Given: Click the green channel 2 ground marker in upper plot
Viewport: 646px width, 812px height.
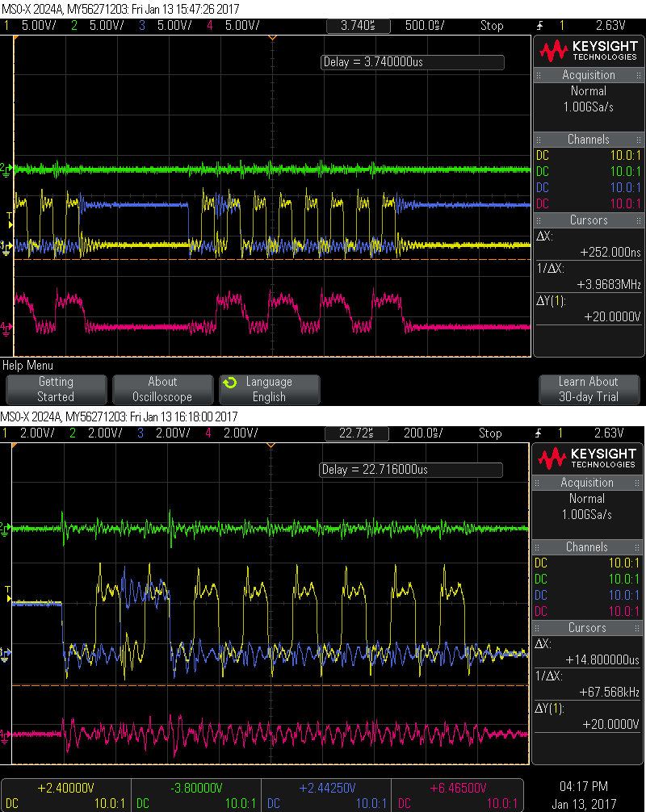Looking at the screenshot, I should click(x=6, y=169).
